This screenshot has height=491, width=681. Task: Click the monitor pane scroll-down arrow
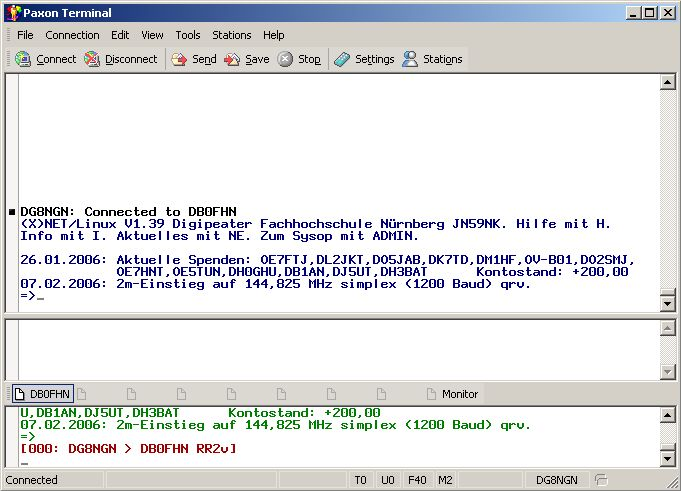click(667, 462)
